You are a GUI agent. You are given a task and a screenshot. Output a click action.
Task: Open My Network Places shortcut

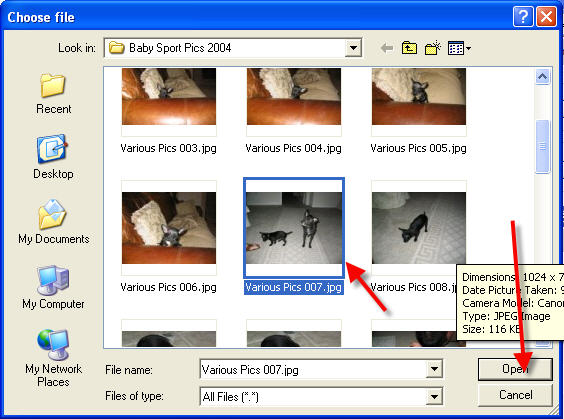pos(53,358)
